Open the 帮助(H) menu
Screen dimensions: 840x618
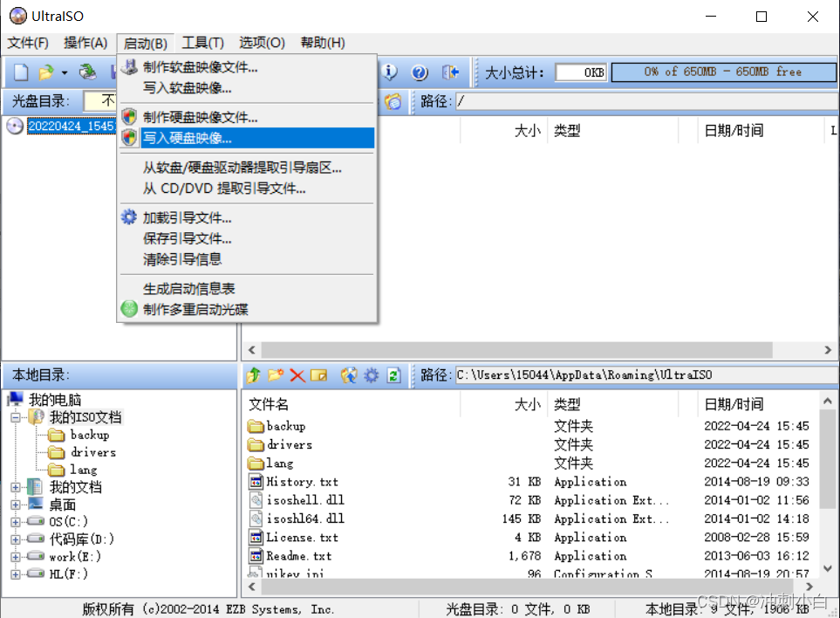pyautogui.click(x=323, y=43)
